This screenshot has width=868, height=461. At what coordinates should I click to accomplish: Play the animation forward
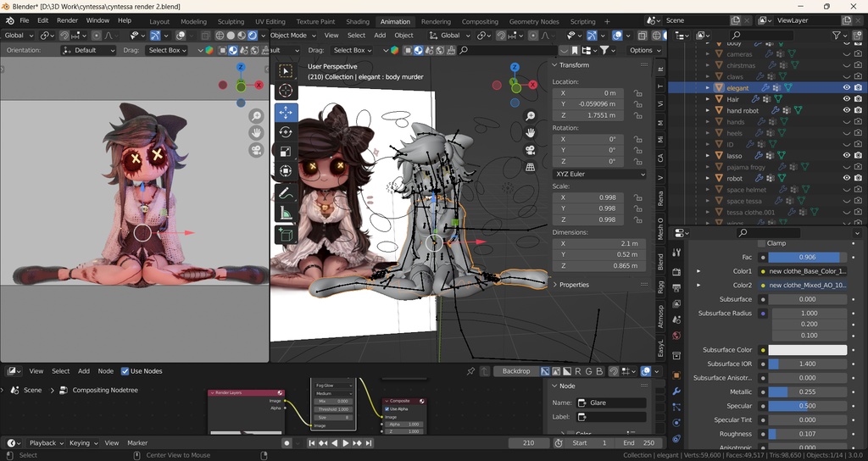(x=346, y=442)
